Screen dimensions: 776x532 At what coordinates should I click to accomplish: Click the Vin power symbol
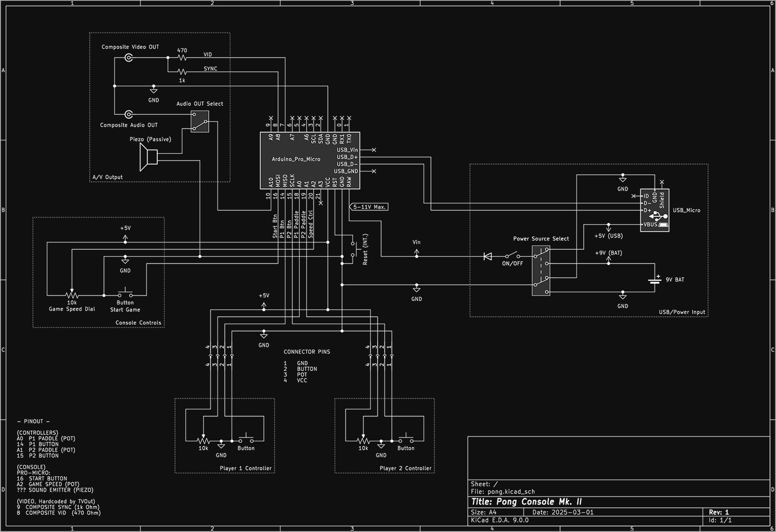pyautogui.click(x=417, y=252)
